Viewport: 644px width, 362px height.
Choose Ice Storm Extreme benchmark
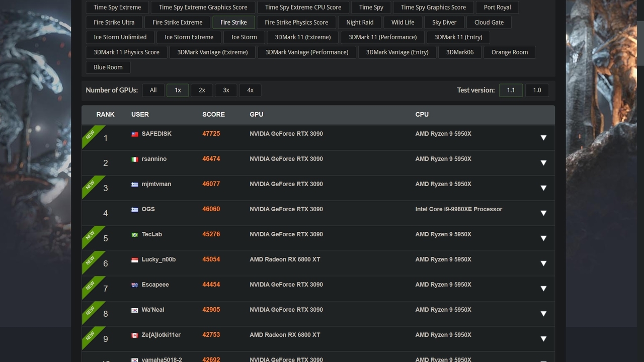189,37
